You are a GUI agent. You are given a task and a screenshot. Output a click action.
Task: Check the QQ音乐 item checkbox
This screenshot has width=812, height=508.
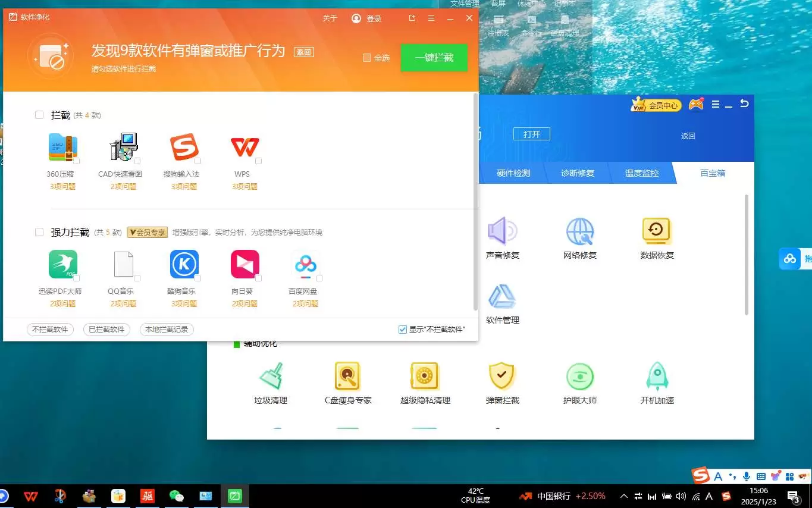pyautogui.click(x=137, y=278)
